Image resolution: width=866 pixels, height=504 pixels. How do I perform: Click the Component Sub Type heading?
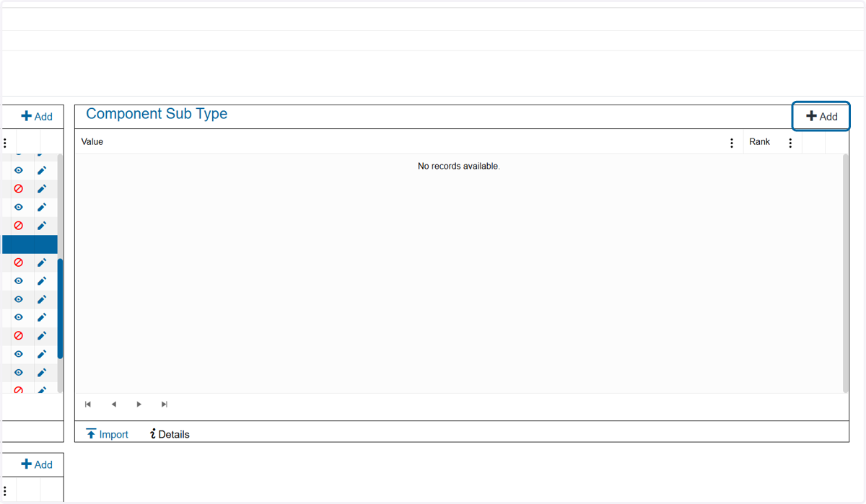click(x=157, y=114)
